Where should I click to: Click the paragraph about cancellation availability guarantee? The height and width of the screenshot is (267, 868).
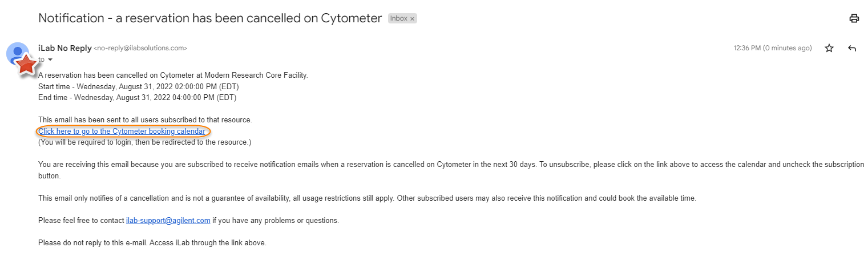click(x=367, y=198)
